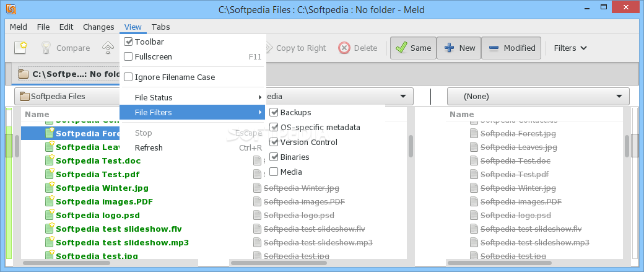
Task: Toggle the Modified status button
Action: 511,48
